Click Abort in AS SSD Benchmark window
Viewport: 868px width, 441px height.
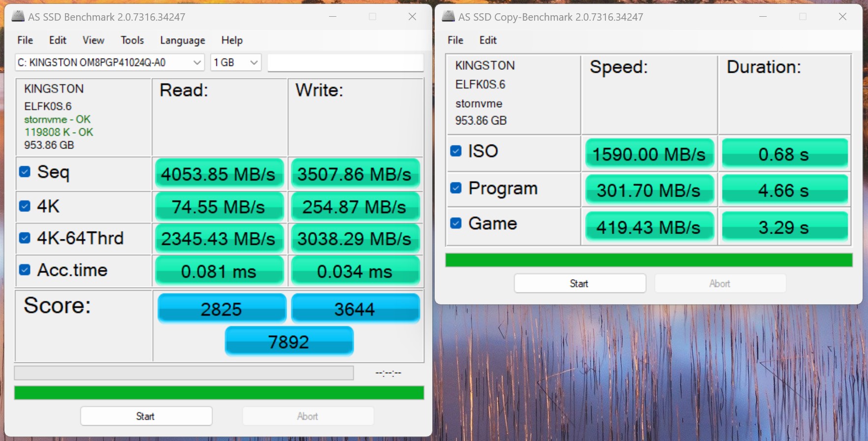tap(308, 416)
